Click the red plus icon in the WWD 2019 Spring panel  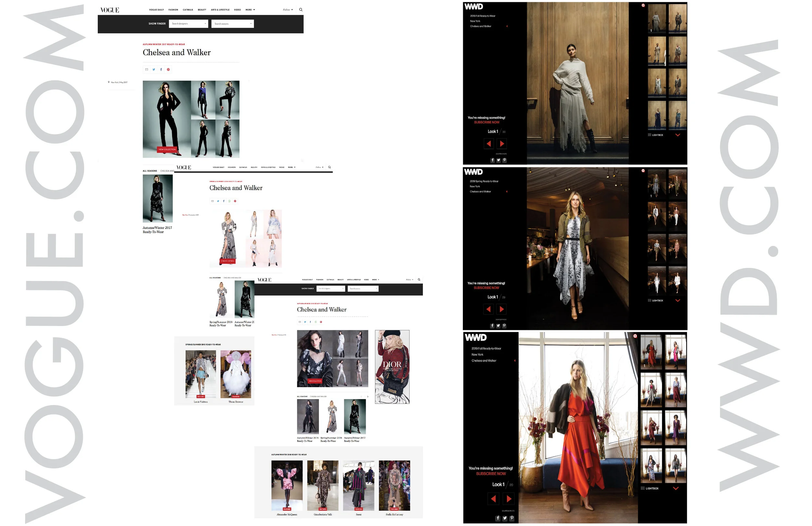tap(643, 170)
